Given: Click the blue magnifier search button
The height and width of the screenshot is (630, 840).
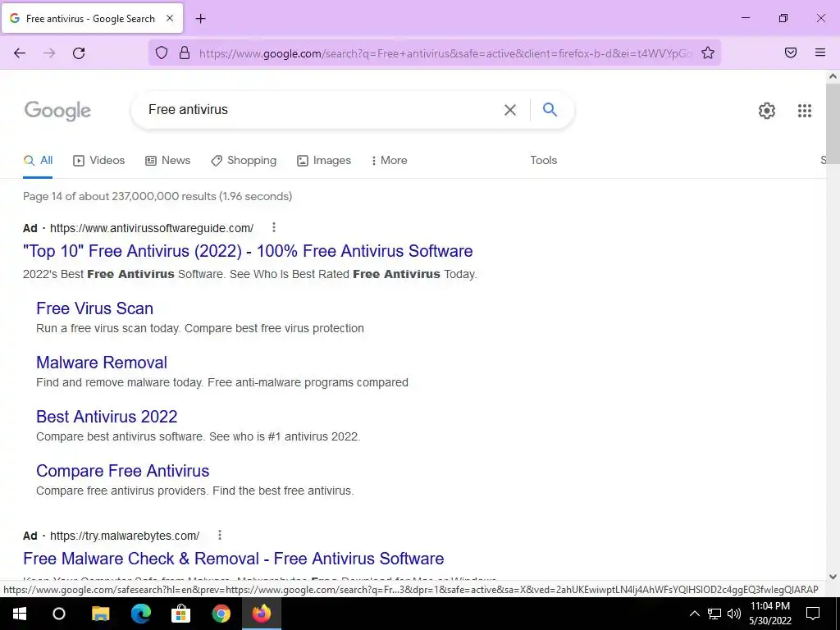Looking at the screenshot, I should click(x=550, y=109).
